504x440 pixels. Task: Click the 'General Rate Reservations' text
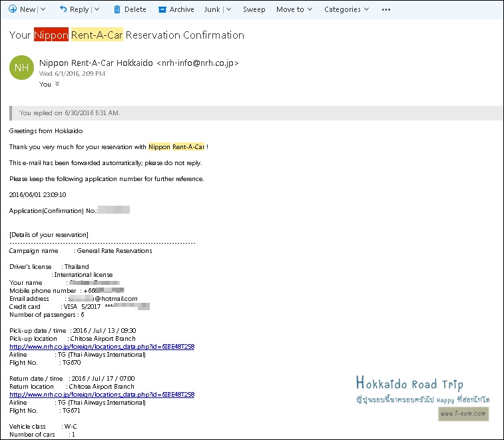click(115, 251)
